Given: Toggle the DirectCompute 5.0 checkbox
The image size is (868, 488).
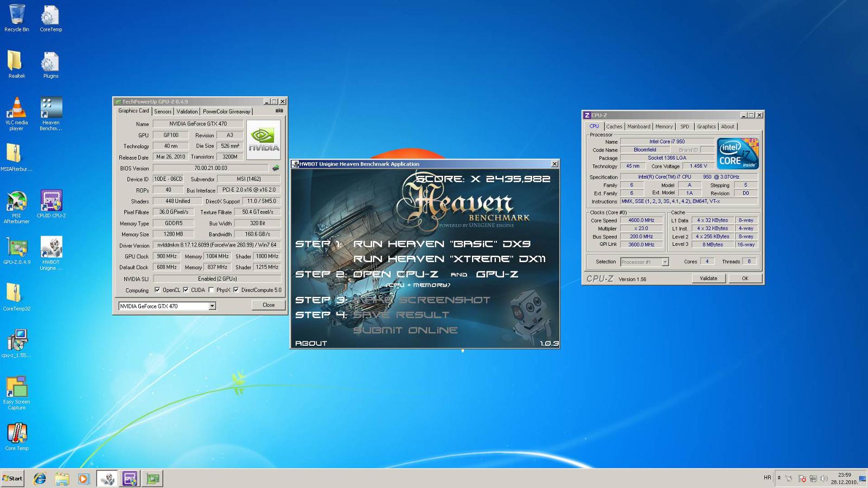Looking at the screenshot, I should pyautogui.click(x=236, y=290).
